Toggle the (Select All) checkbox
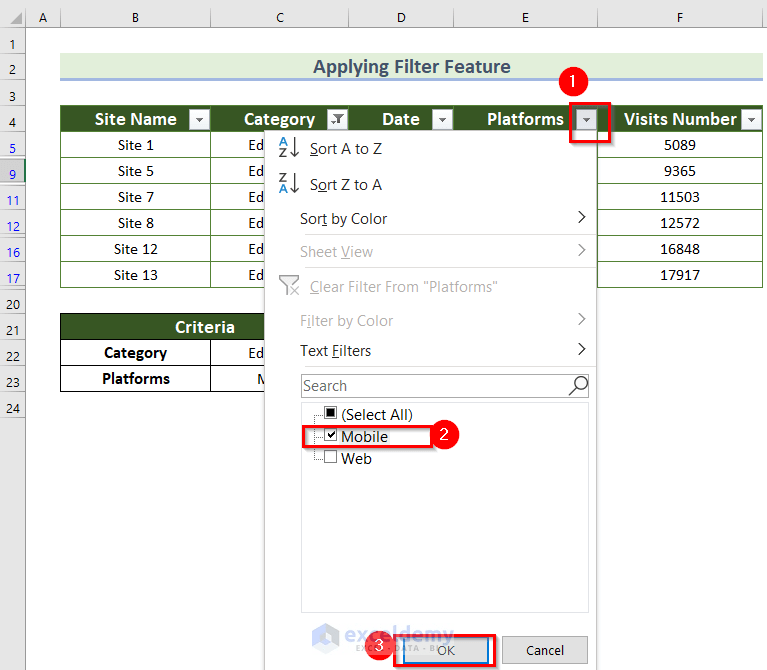Screen dimensions: 767x670 click(x=331, y=413)
